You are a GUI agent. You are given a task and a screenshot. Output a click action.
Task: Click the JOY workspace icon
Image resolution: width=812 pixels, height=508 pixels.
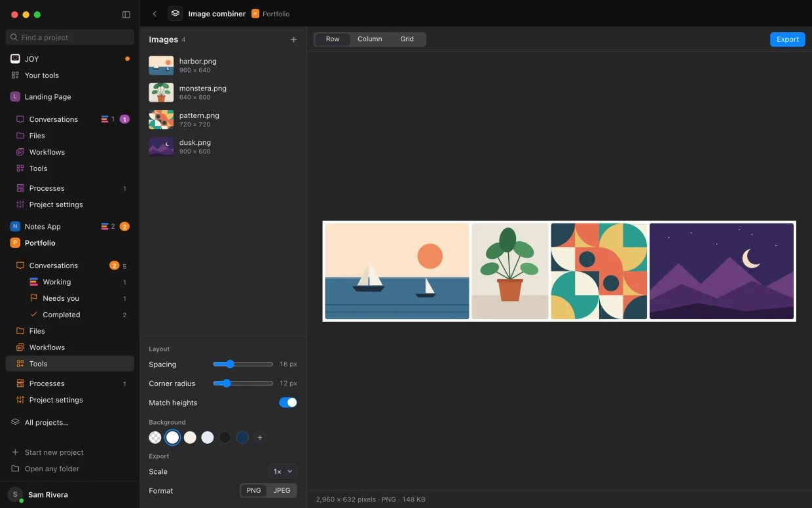[x=15, y=59]
